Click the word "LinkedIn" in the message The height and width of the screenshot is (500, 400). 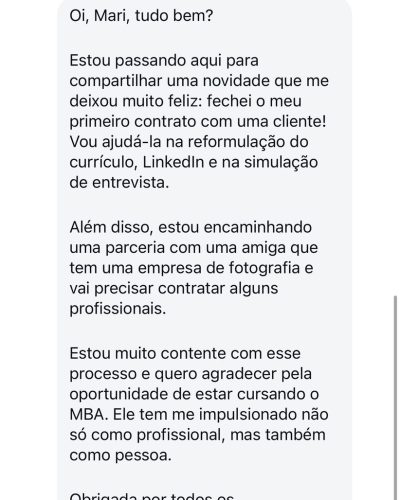pyautogui.click(x=173, y=162)
